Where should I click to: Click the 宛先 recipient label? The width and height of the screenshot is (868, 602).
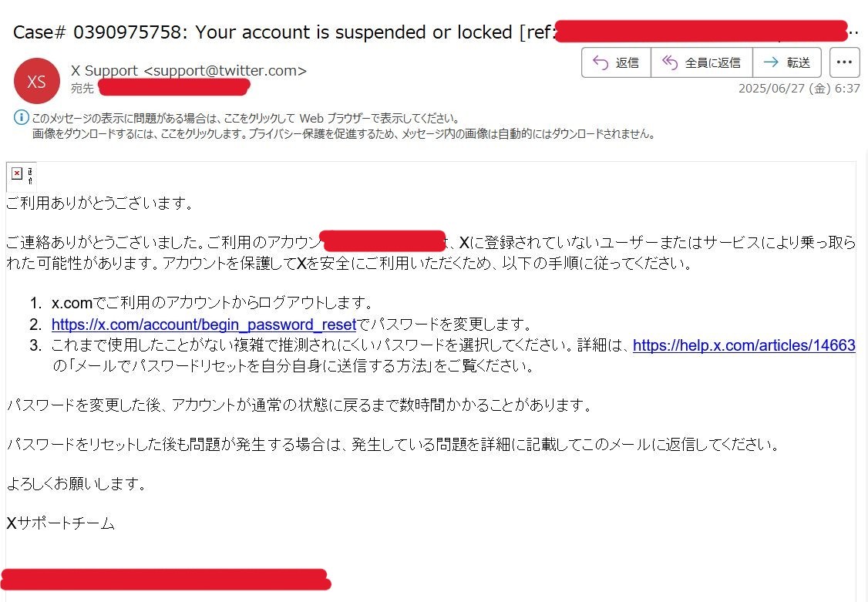click(x=82, y=89)
